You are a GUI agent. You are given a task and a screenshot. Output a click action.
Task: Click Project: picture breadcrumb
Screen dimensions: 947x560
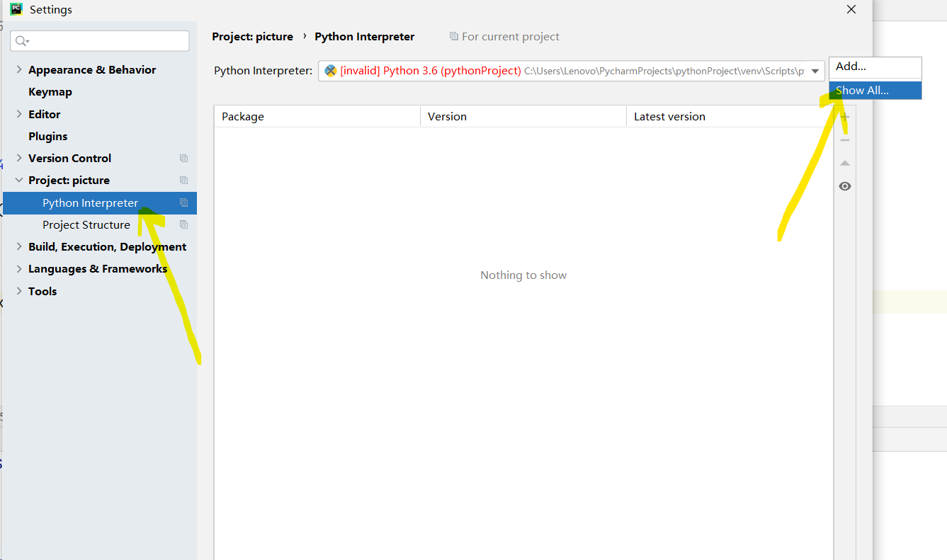(253, 36)
